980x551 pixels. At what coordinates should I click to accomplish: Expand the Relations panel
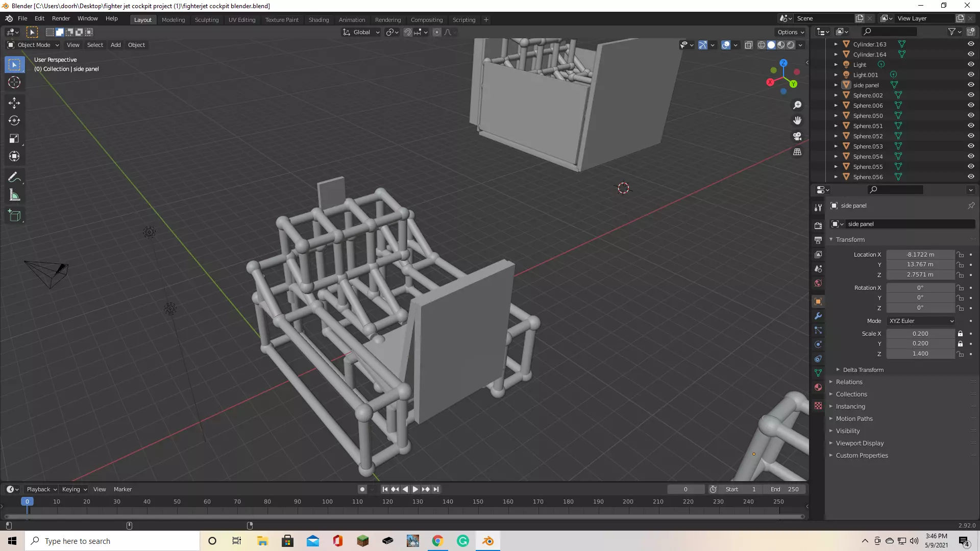point(849,382)
